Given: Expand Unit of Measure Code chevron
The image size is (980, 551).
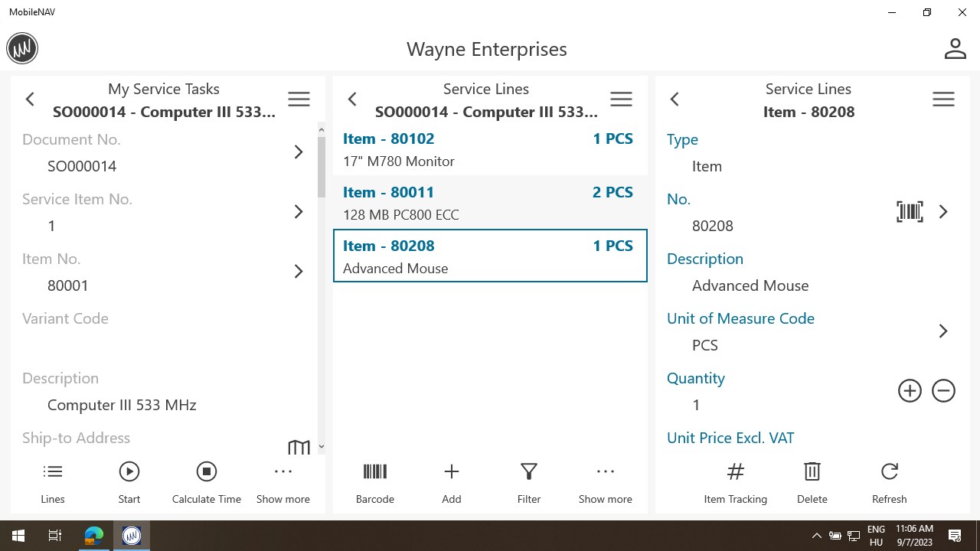Looking at the screenshot, I should coord(943,331).
